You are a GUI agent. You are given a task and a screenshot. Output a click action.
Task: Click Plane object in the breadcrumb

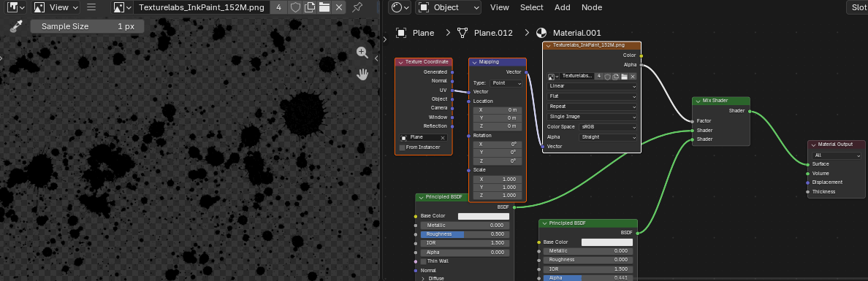[415, 33]
